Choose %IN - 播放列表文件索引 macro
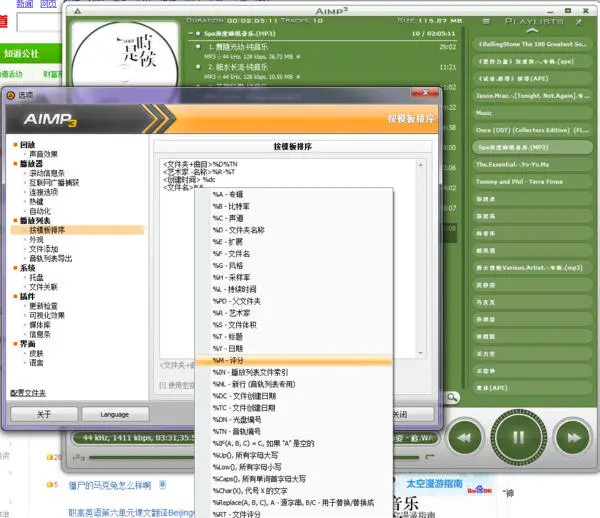Image resolution: width=600 pixels, height=518 pixels. tap(294, 372)
